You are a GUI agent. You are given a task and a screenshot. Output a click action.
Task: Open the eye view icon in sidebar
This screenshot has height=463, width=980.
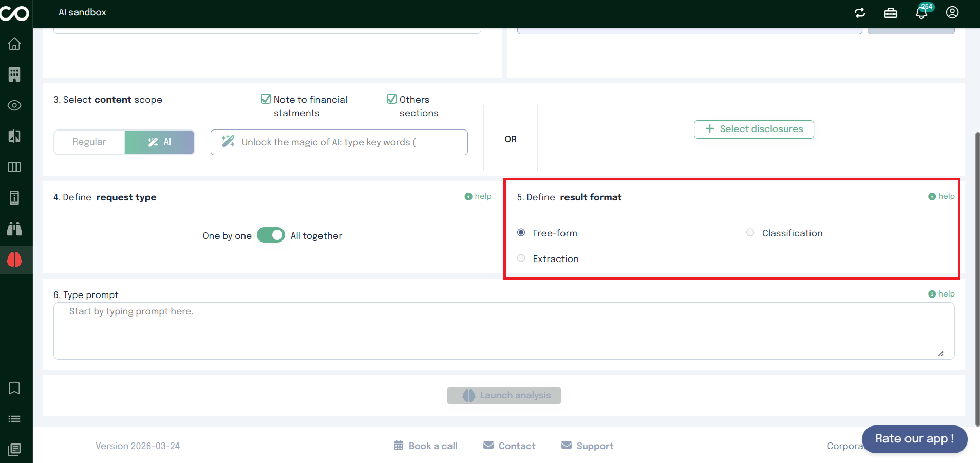point(14,105)
